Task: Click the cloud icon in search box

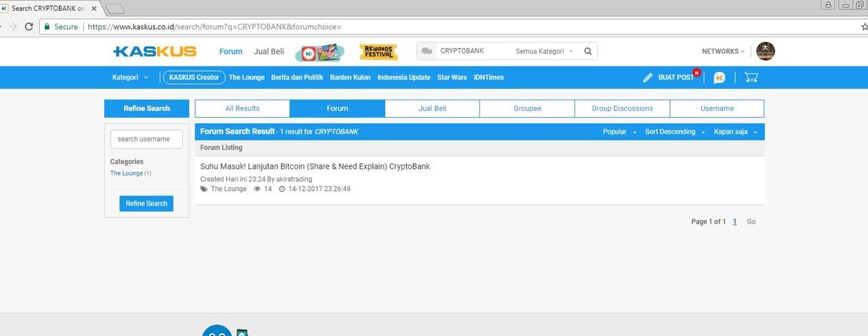Action: 427,51
